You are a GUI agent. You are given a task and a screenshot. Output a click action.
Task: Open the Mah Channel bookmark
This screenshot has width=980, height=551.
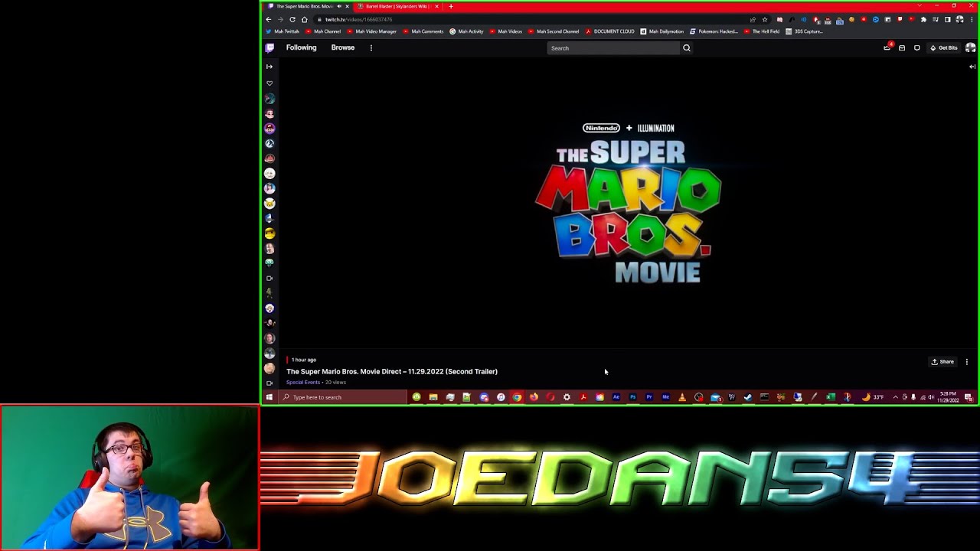[323, 31]
